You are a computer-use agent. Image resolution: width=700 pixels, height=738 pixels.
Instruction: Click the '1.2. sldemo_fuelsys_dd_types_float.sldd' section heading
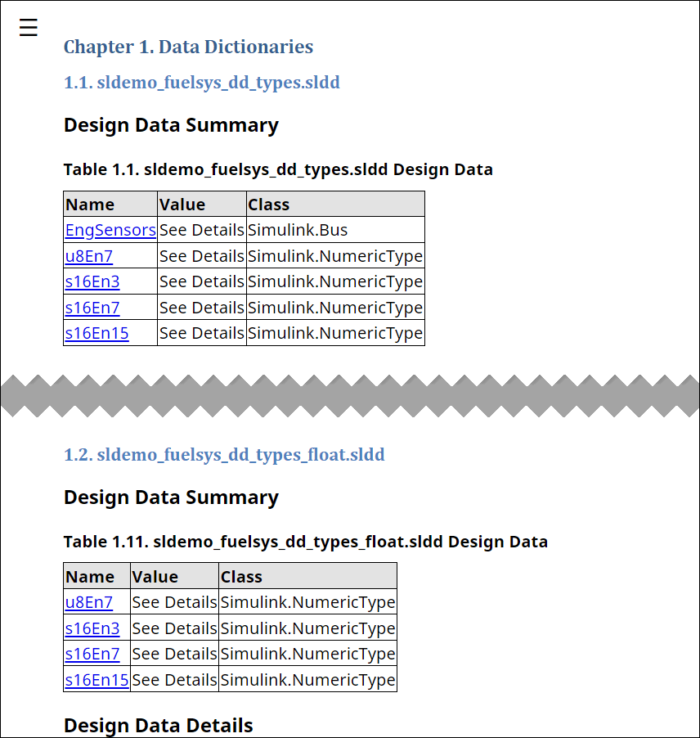tap(224, 455)
